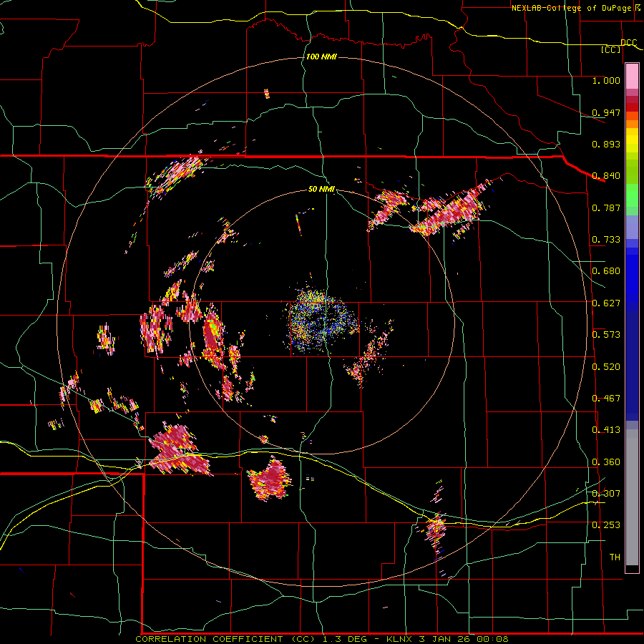Viewport: 644px width, 644px height.
Task: Select the 0.573 legend value
Action: click(x=606, y=335)
